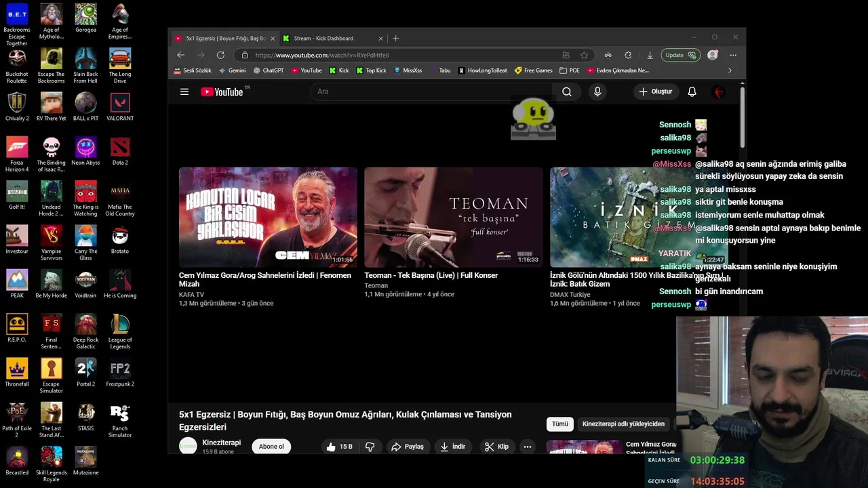Open Gorogoa desktop shortcut
The height and width of the screenshot is (488, 868).
pos(85,18)
